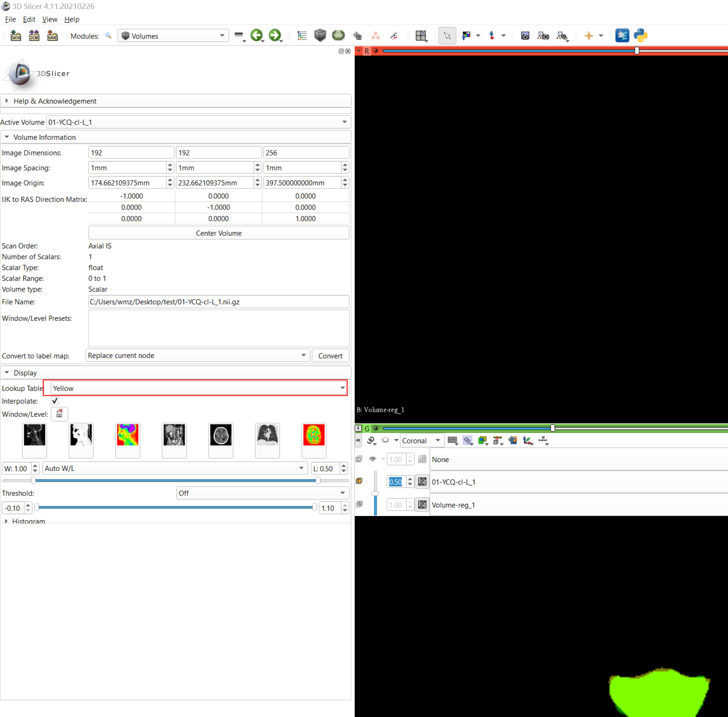Toggle visibility eye in green slice controls

point(372,459)
